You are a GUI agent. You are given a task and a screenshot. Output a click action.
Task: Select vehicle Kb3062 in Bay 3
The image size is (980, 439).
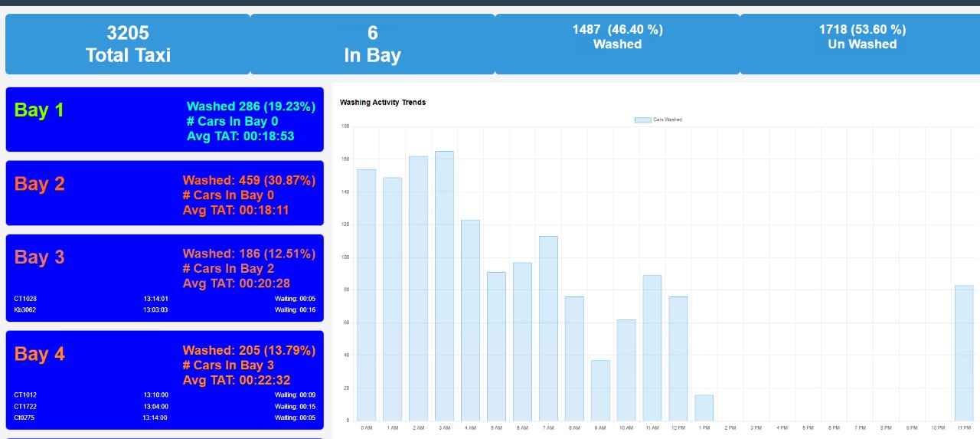pos(25,310)
